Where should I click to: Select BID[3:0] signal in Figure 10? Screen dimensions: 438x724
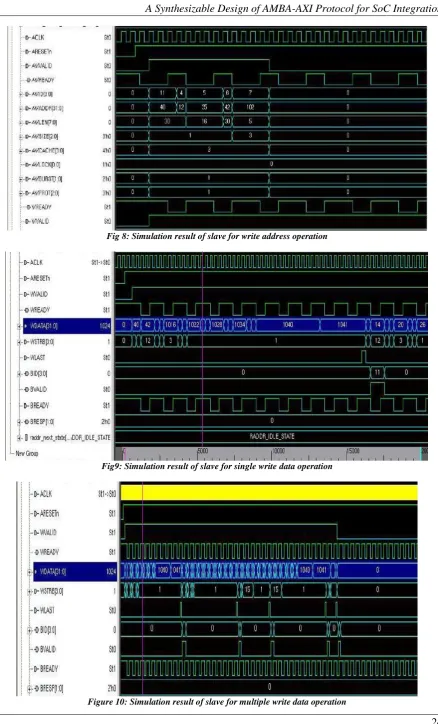(48, 630)
